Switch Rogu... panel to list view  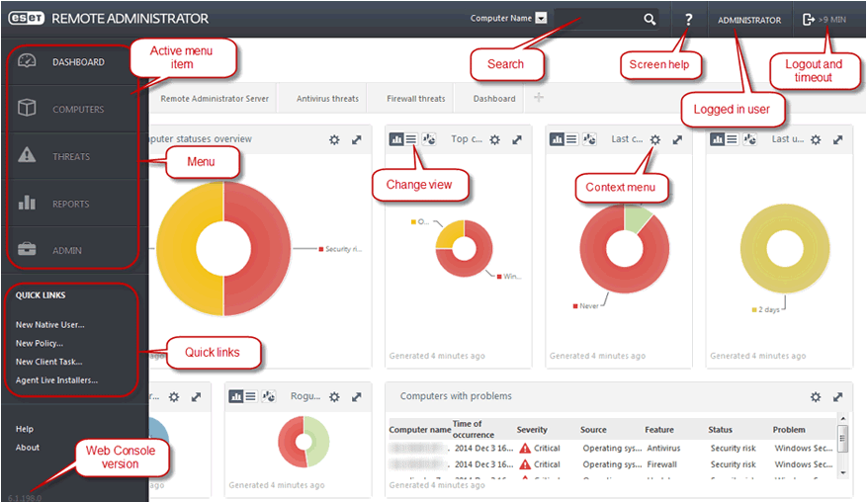pyautogui.click(x=250, y=396)
